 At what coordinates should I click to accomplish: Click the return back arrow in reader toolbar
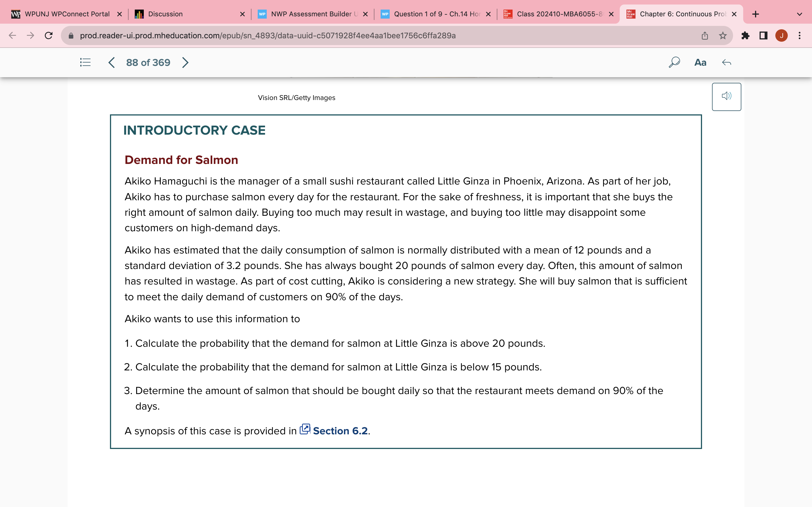coord(727,62)
